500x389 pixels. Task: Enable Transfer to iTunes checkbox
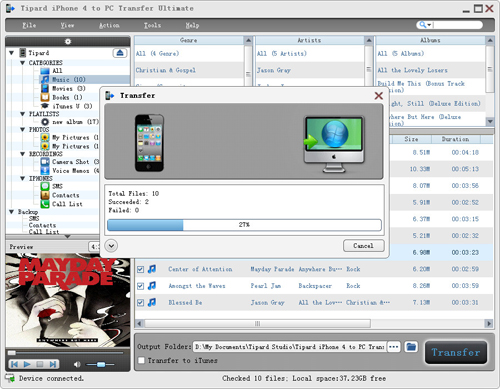click(x=141, y=360)
